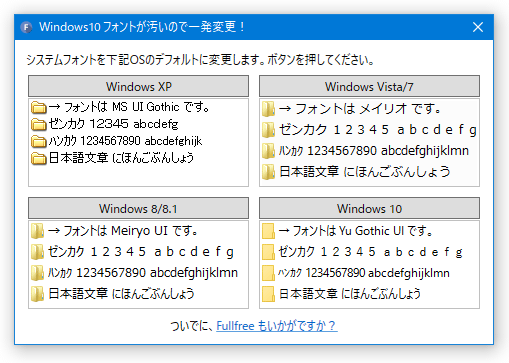Click the Windows Vista/7 button
This screenshot has width=509, height=363.
pos(369,86)
